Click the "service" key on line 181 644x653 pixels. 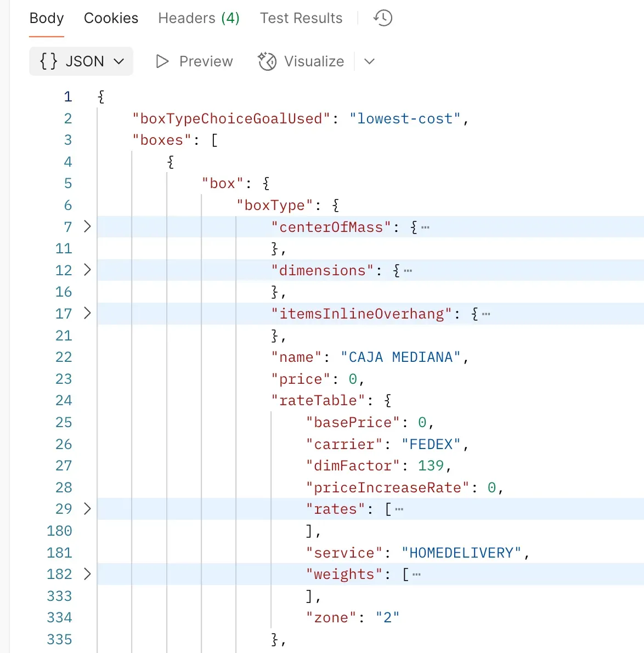coord(344,553)
